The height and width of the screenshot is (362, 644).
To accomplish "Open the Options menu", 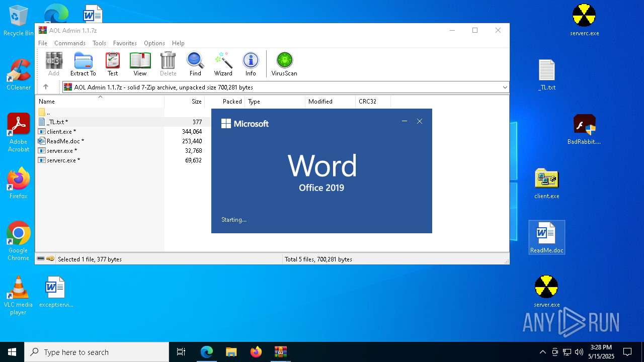I will tap(154, 43).
